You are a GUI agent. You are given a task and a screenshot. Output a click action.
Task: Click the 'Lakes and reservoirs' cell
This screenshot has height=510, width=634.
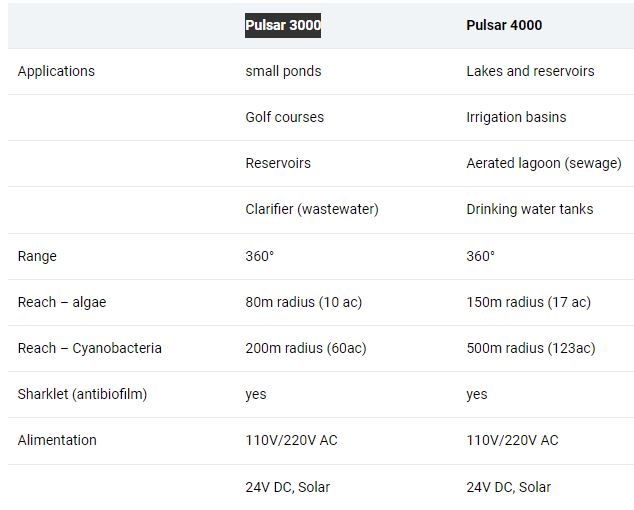coord(530,71)
